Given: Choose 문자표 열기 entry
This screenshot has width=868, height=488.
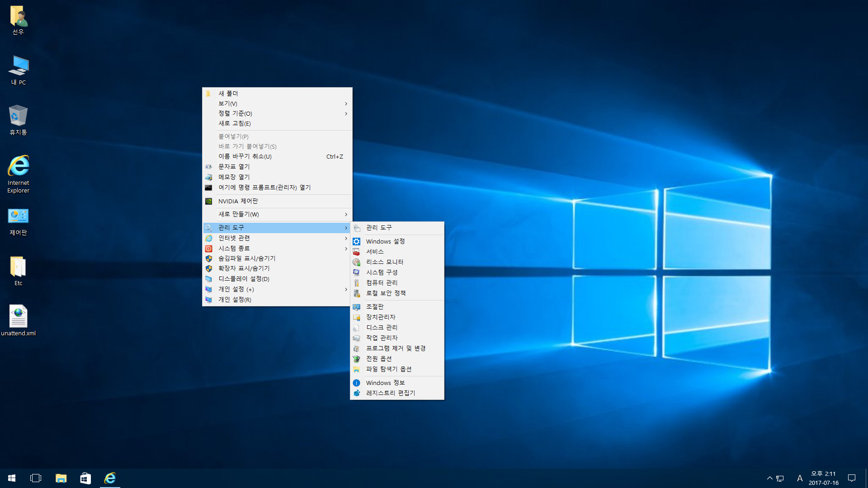Looking at the screenshot, I should pyautogui.click(x=277, y=167).
